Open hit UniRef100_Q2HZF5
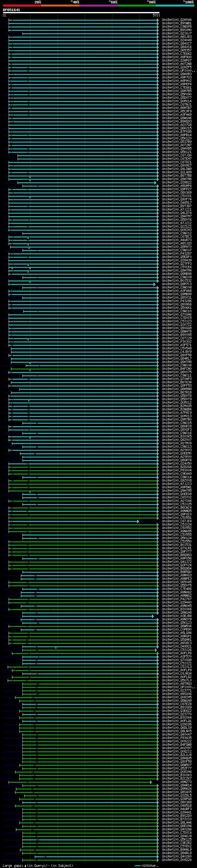 pyautogui.click(x=177, y=67)
